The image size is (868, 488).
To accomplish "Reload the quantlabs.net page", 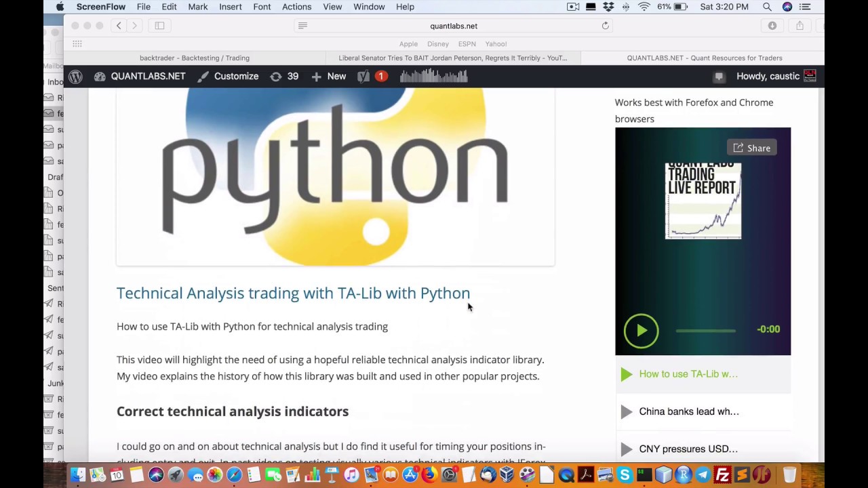I will (606, 26).
